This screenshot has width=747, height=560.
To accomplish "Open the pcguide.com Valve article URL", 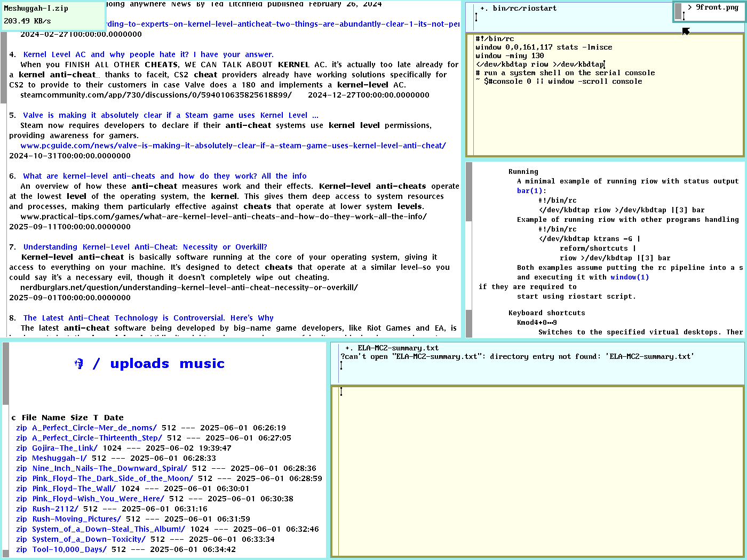I will [x=233, y=146].
